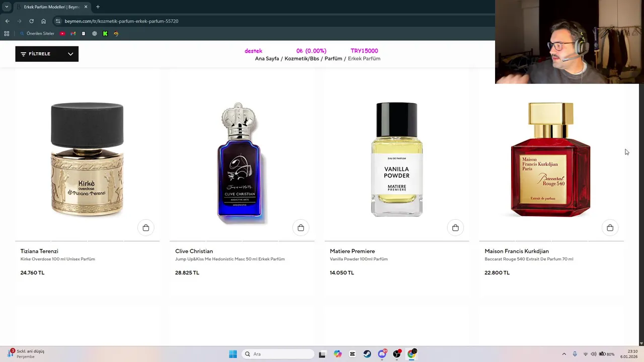
Task: Open Kozmetik/Bbs breadcrumb link
Action: coord(302,59)
